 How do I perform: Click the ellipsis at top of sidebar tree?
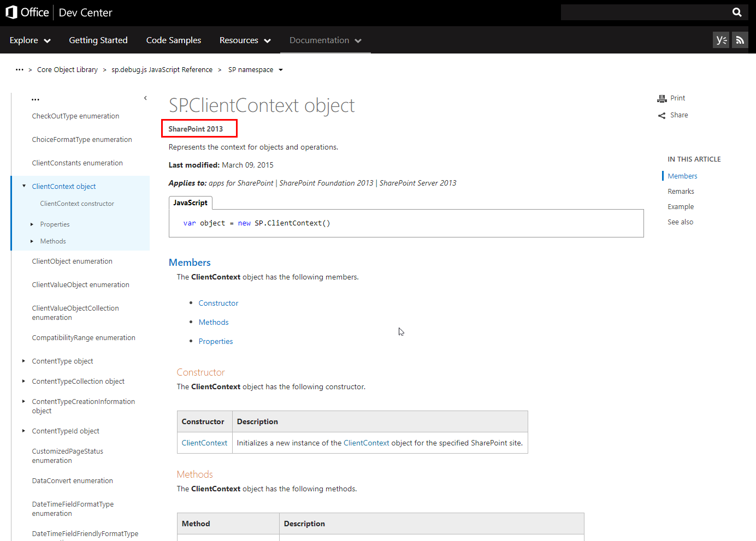point(36,99)
